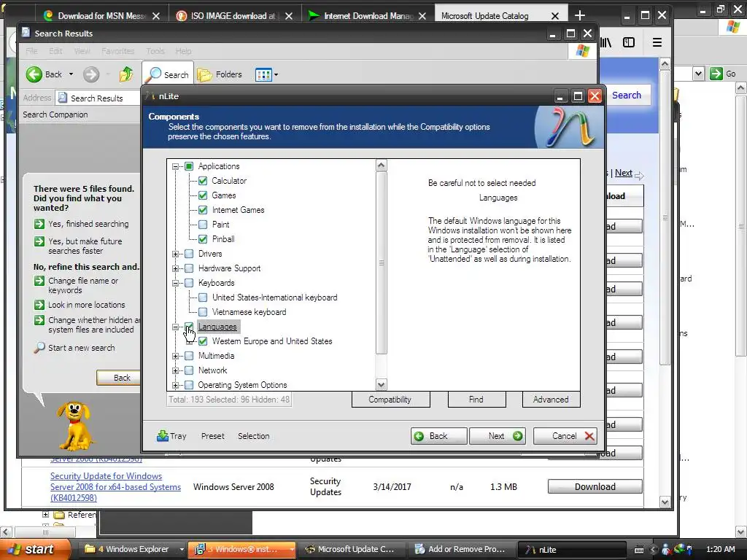Click the Up folder icon in Search Results toolbar

coord(126,74)
